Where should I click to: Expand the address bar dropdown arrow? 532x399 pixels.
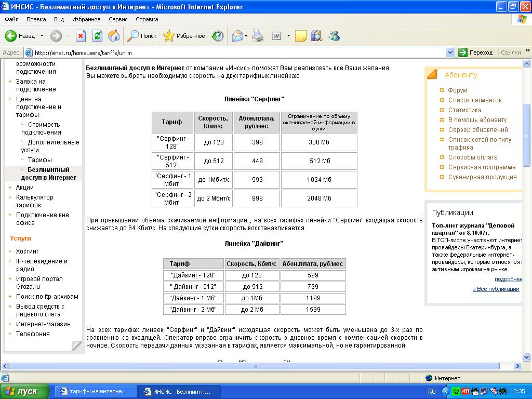click(x=450, y=52)
